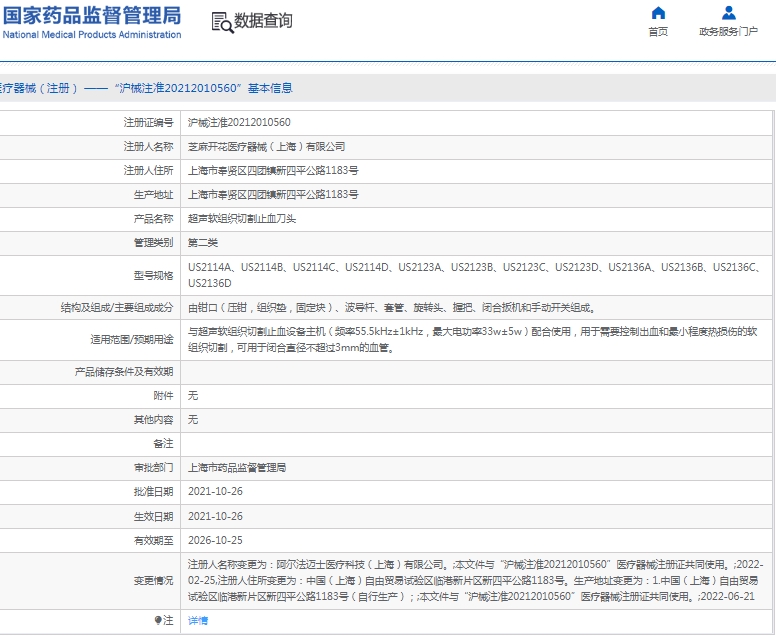Click expiry date 2026-10-25
Viewport: 776px width, 640px height.
tap(215, 541)
